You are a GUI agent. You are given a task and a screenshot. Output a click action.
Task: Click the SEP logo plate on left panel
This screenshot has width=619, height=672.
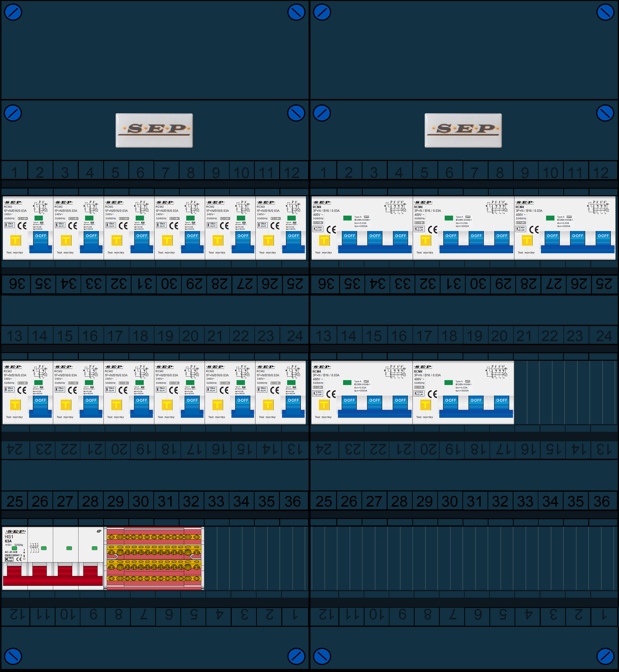pyautogui.click(x=154, y=130)
